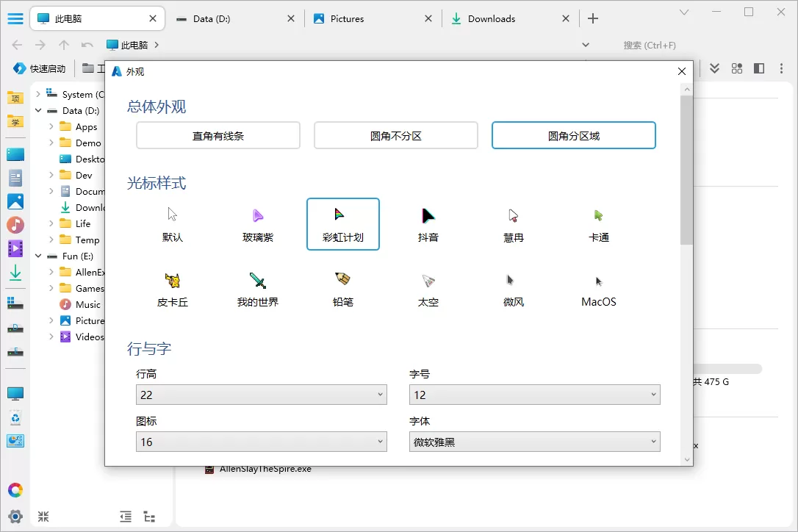Open Recycle Bin from the sidebar
Image resolution: width=798 pixels, height=532 pixels.
coord(15,417)
